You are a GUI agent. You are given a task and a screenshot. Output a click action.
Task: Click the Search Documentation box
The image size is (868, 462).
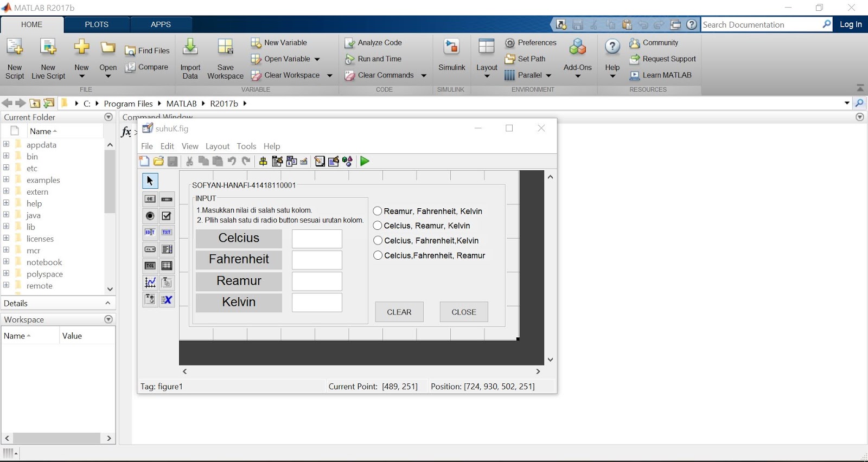pos(762,24)
